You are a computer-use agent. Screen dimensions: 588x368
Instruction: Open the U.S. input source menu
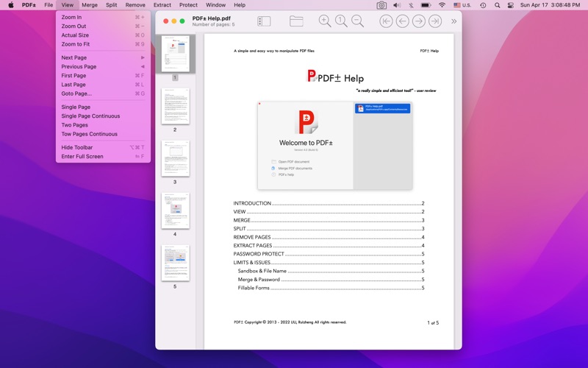coord(462,5)
